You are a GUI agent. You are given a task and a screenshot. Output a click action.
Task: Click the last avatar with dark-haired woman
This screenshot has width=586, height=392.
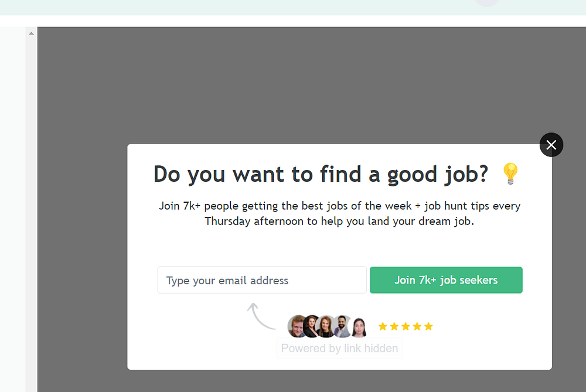(359, 327)
